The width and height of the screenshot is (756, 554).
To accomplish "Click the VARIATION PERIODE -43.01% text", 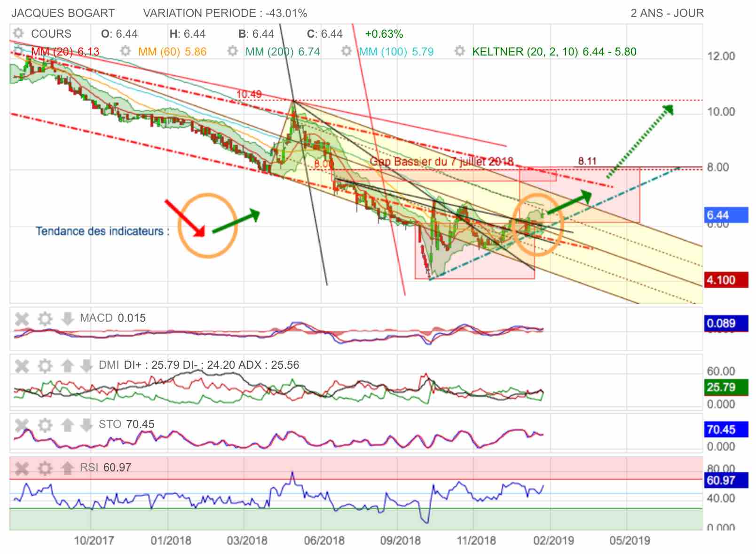I will pyautogui.click(x=225, y=13).
